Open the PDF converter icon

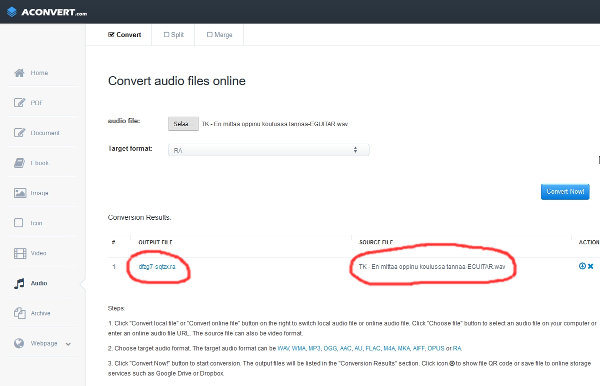[x=20, y=103]
